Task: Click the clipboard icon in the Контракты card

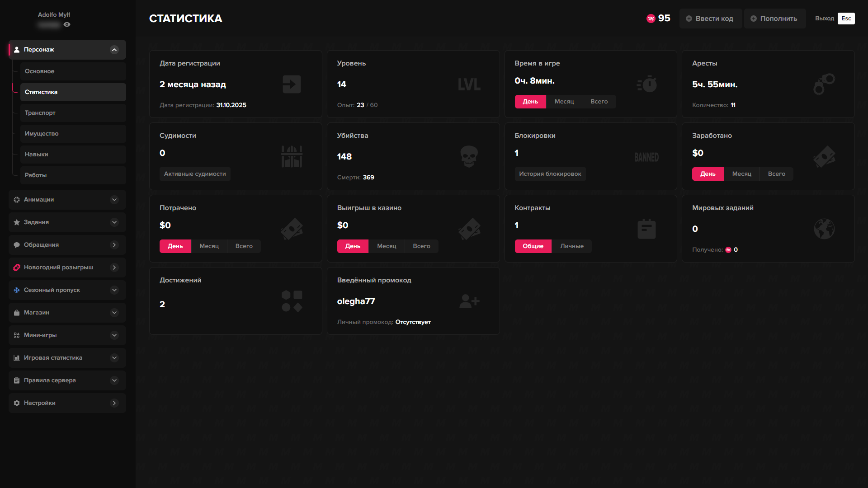Action: pos(646,229)
